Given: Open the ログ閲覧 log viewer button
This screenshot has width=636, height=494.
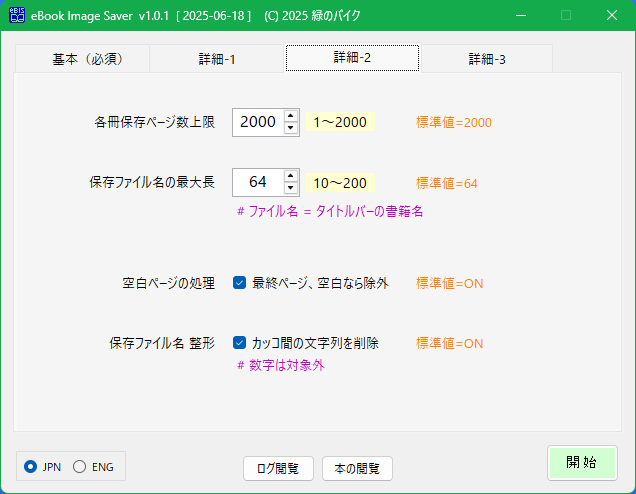Looking at the screenshot, I should [278, 468].
